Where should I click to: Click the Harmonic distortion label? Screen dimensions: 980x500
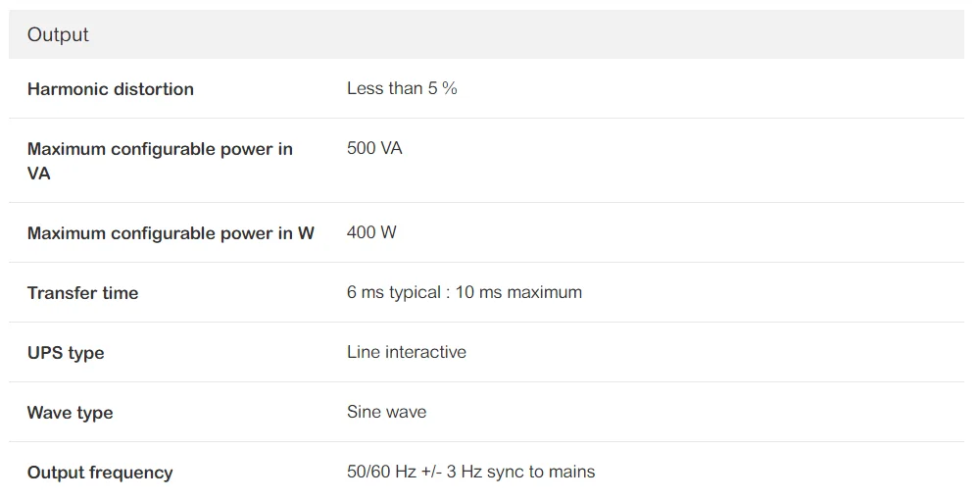pyautogui.click(x=110, y=89)
